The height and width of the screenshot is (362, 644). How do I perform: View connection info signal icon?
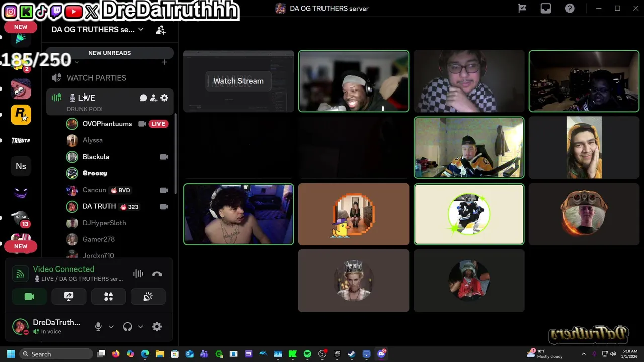point(20,274)
